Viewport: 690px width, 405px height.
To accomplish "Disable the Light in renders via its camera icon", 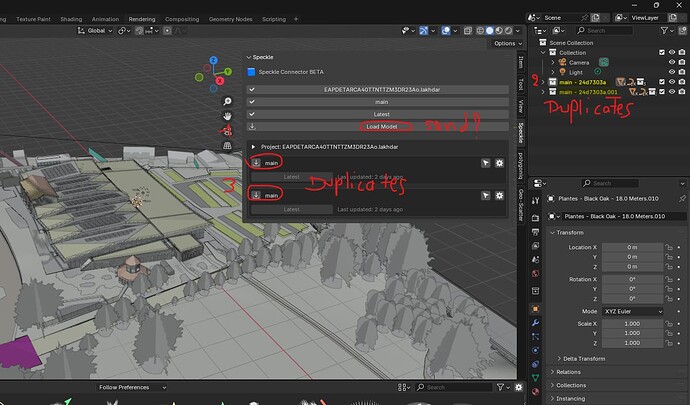I will click(x=682, y=72).
